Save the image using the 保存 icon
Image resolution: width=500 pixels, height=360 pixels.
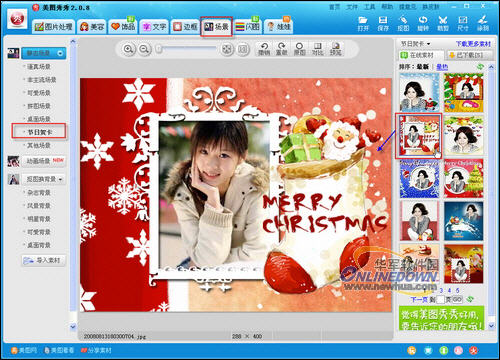click(x=383, y=24)
